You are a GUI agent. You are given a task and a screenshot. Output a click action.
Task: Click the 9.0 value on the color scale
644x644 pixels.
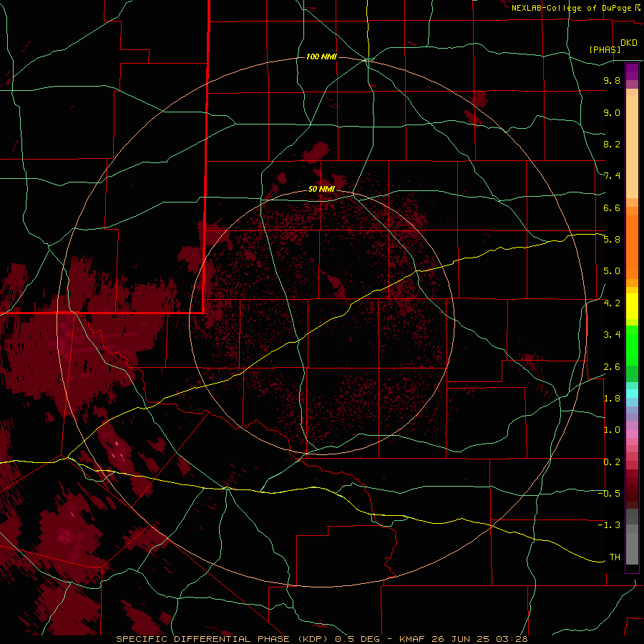click(x=612, y=112)
